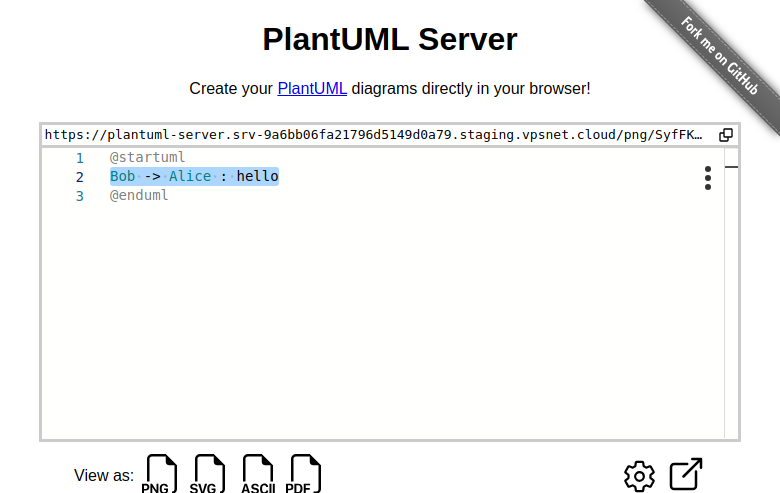
Task: Click the word Alice in the code
Action: (190, 176)
